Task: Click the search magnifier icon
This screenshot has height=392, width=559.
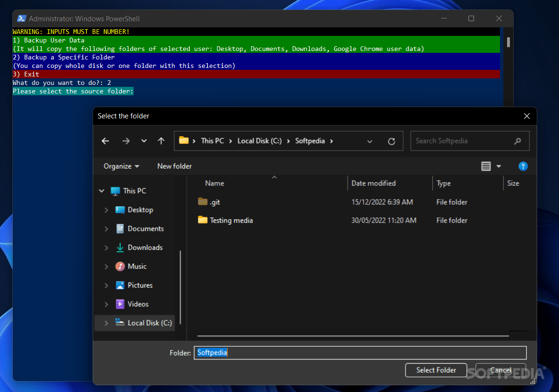Action: 517,142
